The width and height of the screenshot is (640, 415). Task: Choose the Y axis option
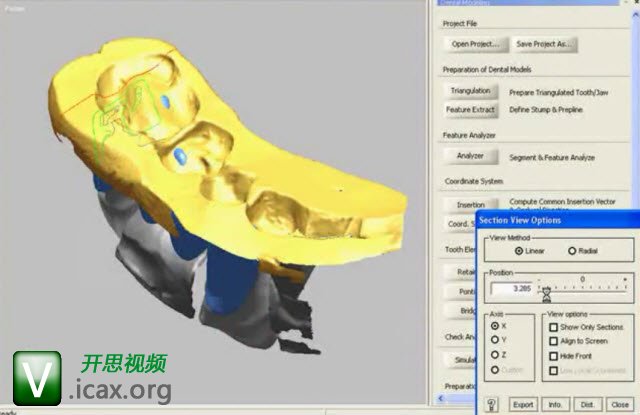point(499,340)
